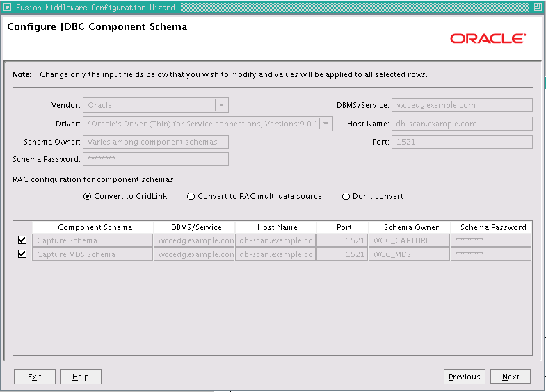
Task: Click host name cell in Capture MDS Schema row
Action: (x=276, y=254)
